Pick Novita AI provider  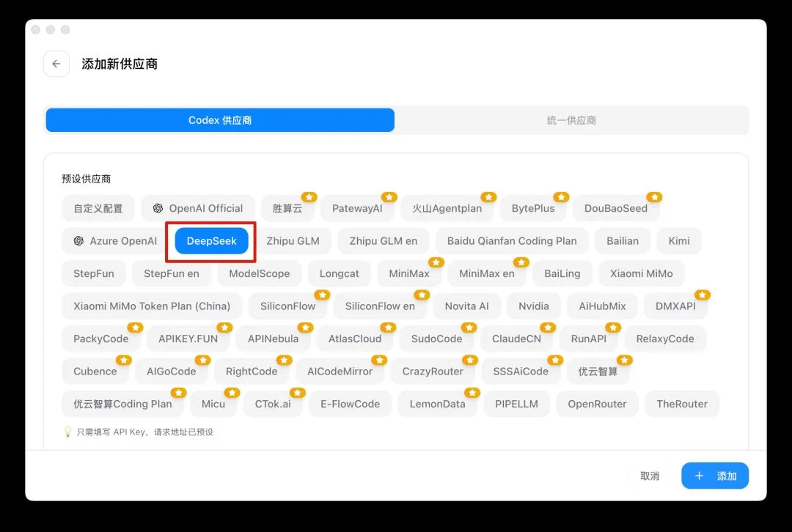click(x=466, y=306)
